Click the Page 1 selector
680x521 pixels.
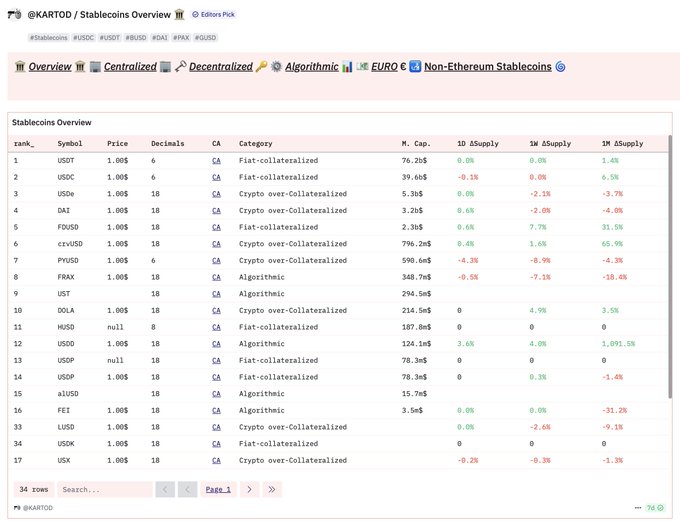pyautogui.click(x=218, y=489)
